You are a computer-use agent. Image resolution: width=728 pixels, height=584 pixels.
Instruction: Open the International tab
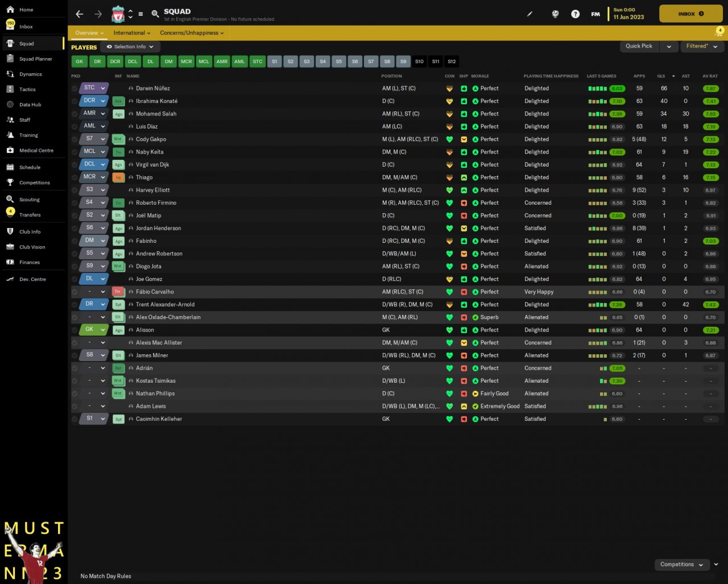(132, 33)
